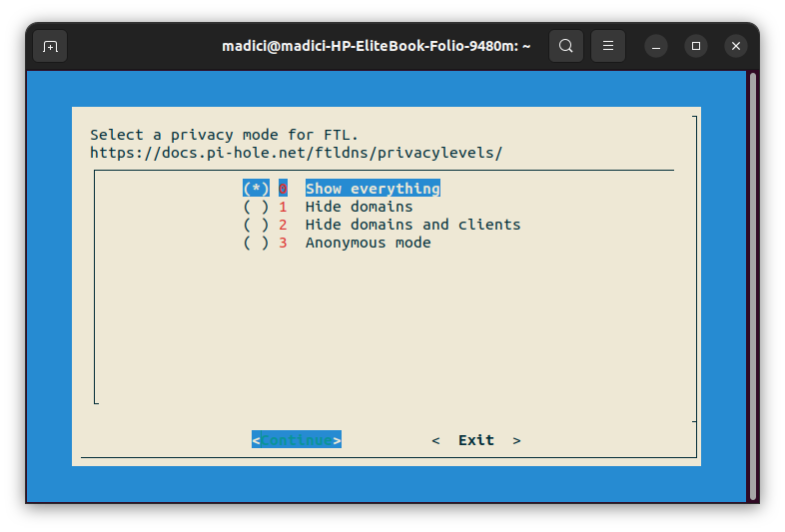Select the Anonymous mode radio option
The width and height of the screenshot is (785, 532).
(256, 243)
